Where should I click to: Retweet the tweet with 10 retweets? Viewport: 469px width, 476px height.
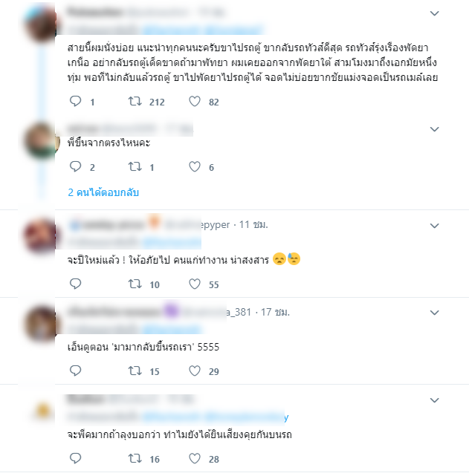point(135,284)
